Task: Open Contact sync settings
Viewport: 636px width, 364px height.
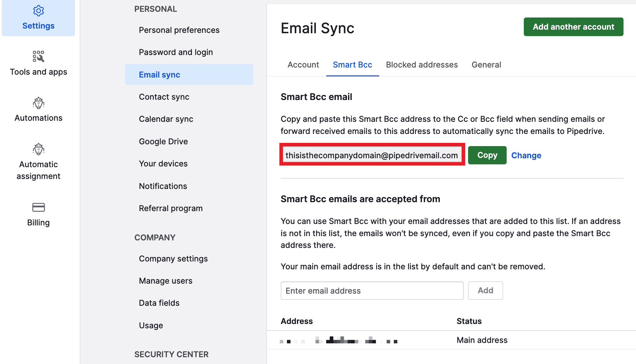Action: coord(164,96)
